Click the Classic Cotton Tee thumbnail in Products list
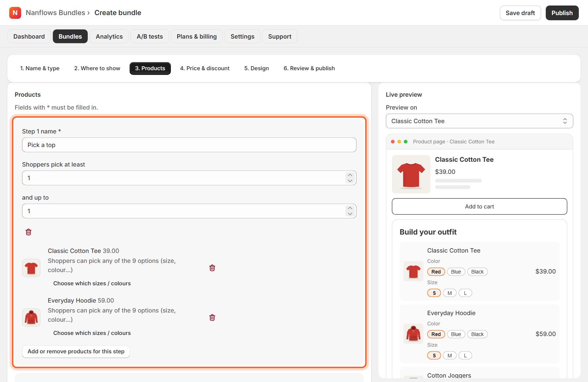588x382 pixels. (x=31, y=268)
